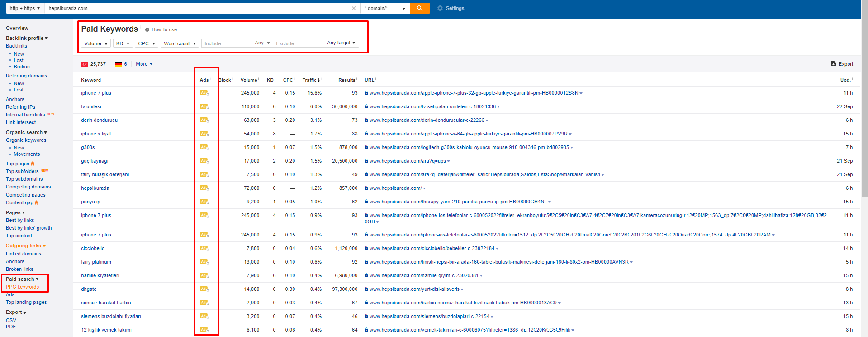Open Ad preview icon for derin dondurucu
This screenshot has width=868, height=337.
[x=204, y=120]
